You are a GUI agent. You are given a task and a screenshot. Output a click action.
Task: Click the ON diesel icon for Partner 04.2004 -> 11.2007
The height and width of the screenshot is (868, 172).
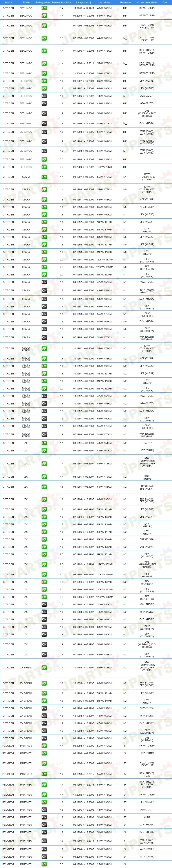(x=44, y=849)
